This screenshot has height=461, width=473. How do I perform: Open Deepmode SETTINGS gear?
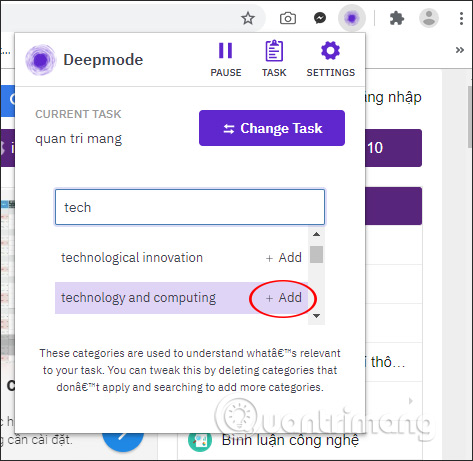[x=331, y=59]
